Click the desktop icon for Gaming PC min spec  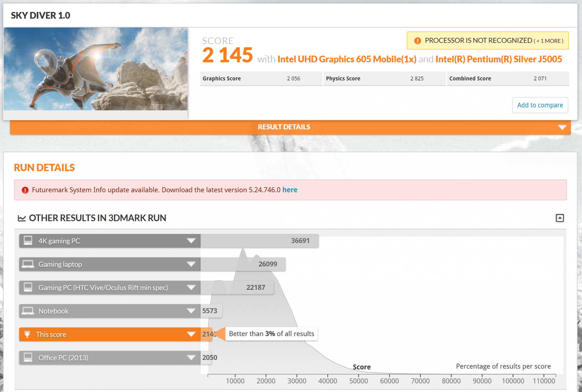pos(28,287)
